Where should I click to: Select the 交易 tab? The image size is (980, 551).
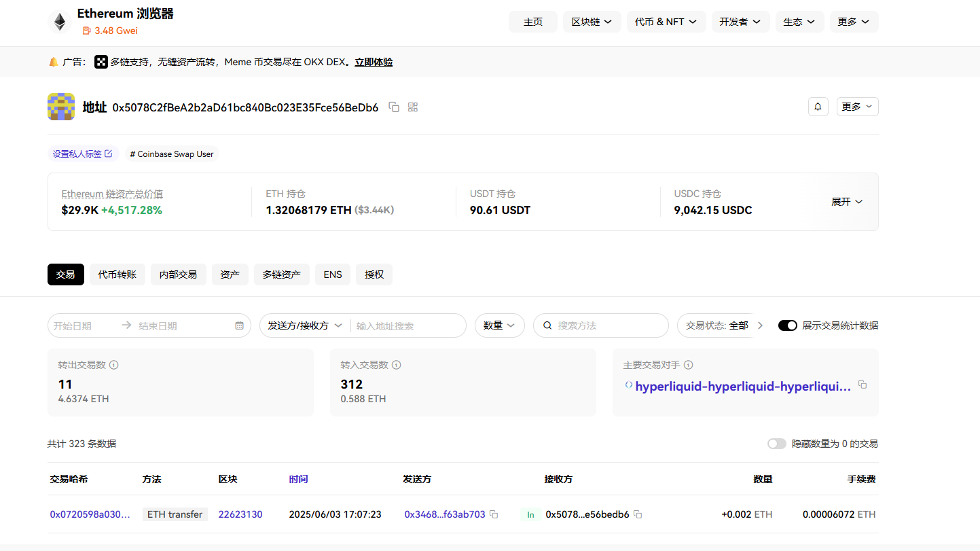click(x=66, y=274)
